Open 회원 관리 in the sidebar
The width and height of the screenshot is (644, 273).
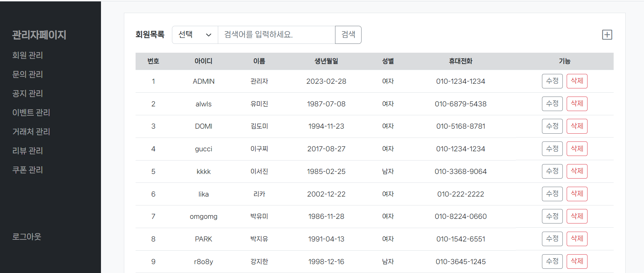[x=28, y=55]
